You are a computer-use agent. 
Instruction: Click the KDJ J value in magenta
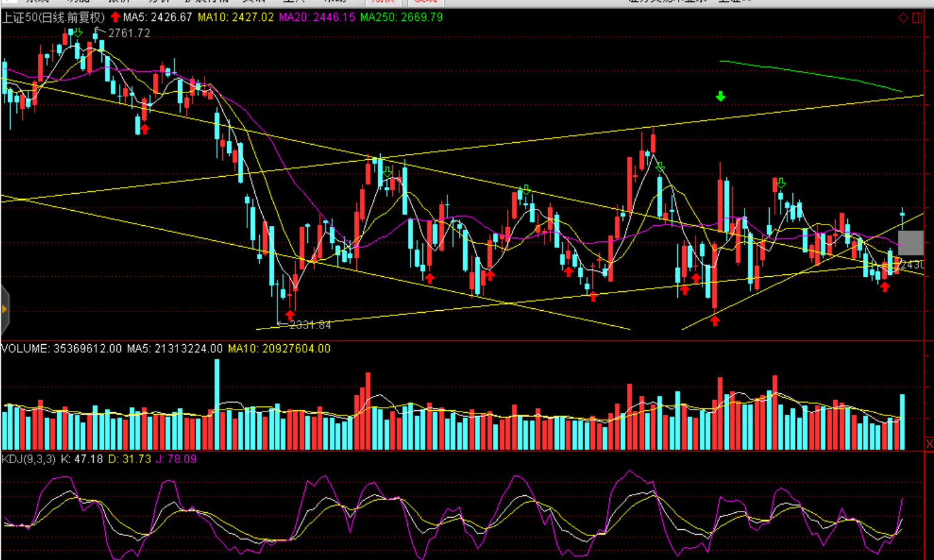tap(176, 459)
